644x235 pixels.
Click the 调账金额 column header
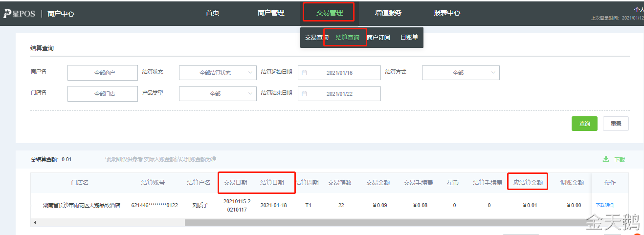pyautogui.click(x=572, y=183)
